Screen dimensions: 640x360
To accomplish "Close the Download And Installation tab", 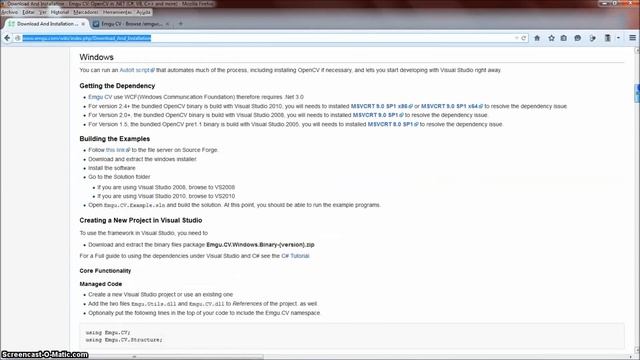I will [x=83, y=24].
